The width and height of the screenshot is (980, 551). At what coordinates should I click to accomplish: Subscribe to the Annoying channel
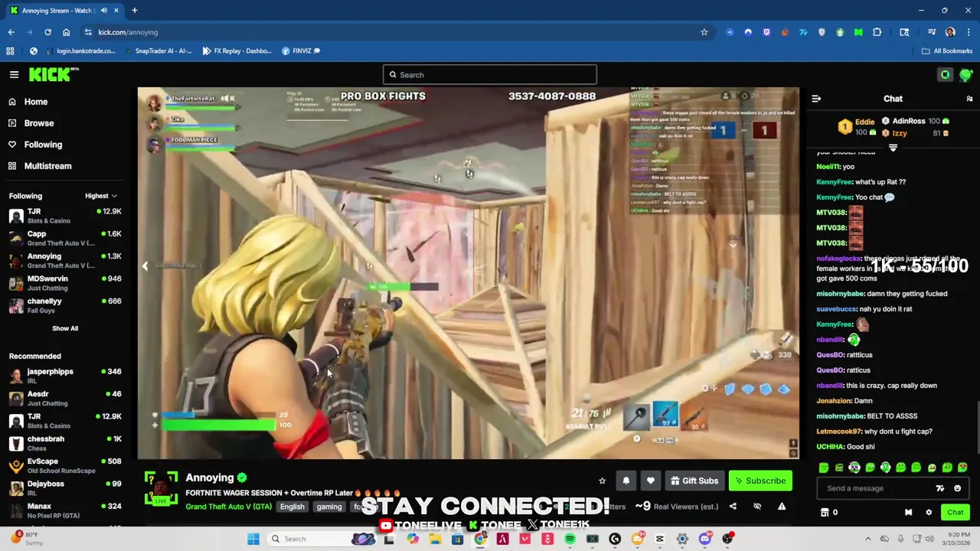tap(760, 481)
